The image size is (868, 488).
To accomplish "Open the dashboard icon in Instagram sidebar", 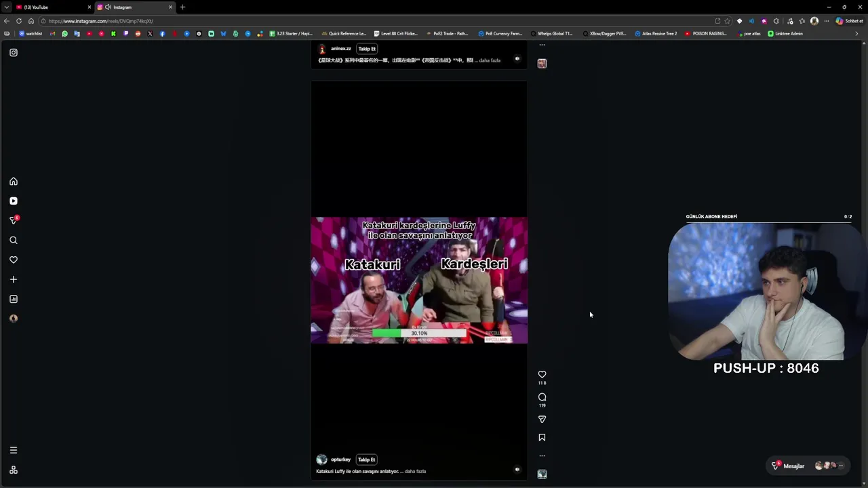I will pyautogui.click(x=14, y=299).
